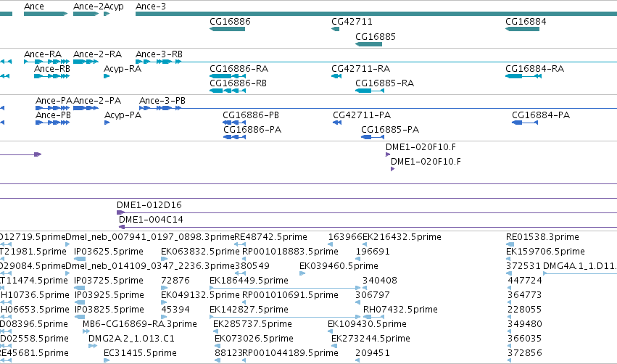Click the EK285737.5prime EST label

tap(252, 324)
